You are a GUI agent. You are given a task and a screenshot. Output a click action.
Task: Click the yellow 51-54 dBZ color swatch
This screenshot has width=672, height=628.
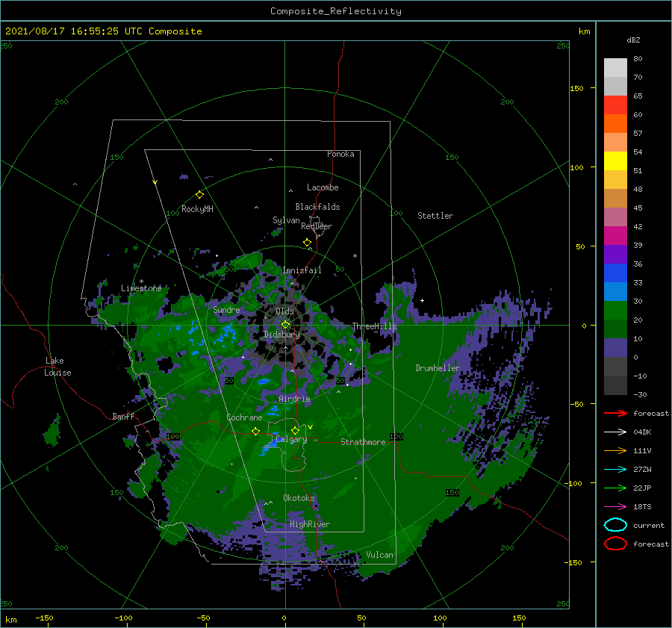(615, 161)
